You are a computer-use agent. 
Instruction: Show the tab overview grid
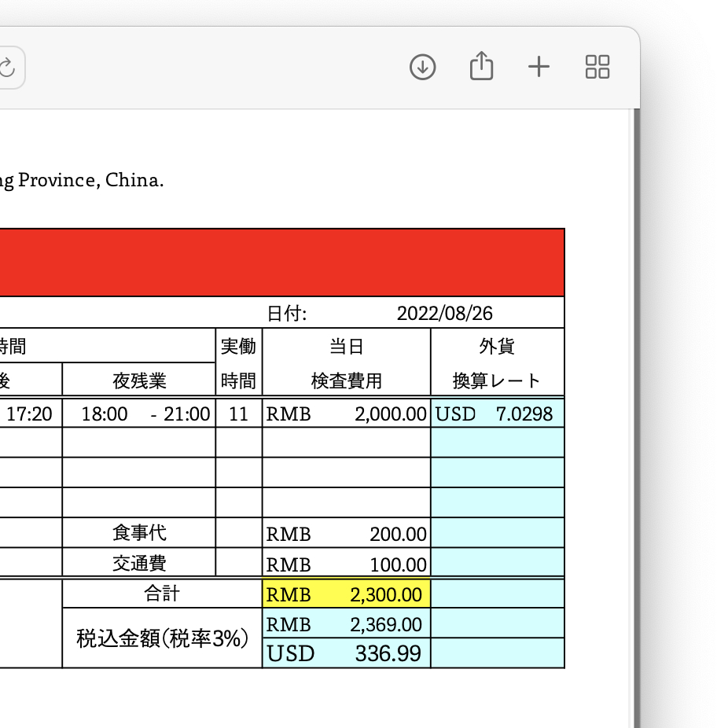597,67
